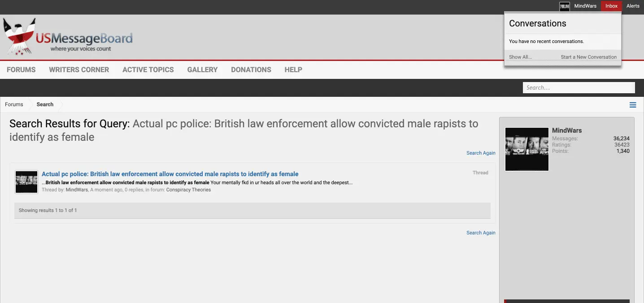Open the Alerts menu
Image resolution: width=644 pixels, height=303 pixels.
633,6
